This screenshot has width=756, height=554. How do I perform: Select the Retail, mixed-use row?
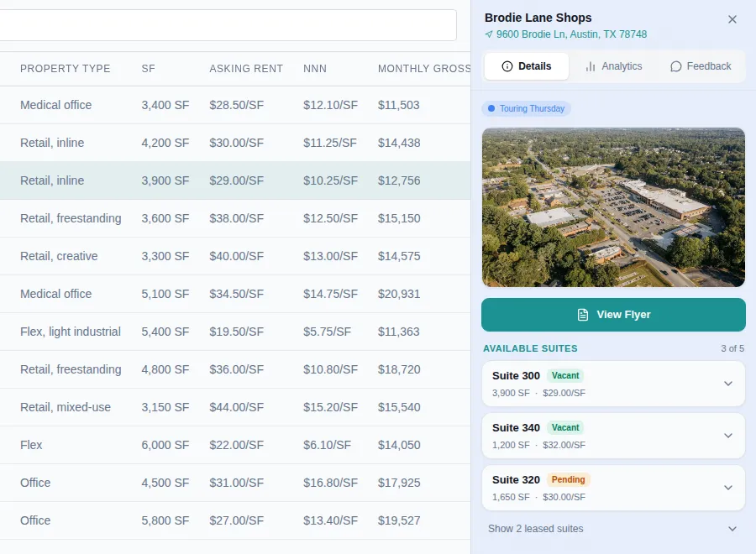pos(235,408)
